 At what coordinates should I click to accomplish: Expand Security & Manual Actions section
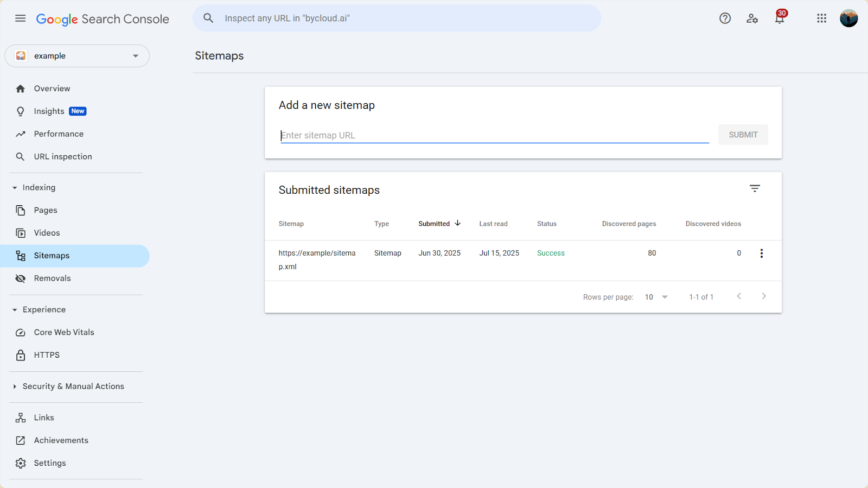[x=15, y=386]
